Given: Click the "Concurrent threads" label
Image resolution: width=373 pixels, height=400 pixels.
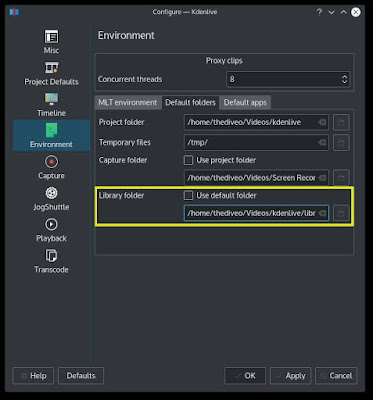Looking at the screenshot, I should click(130, 79).
